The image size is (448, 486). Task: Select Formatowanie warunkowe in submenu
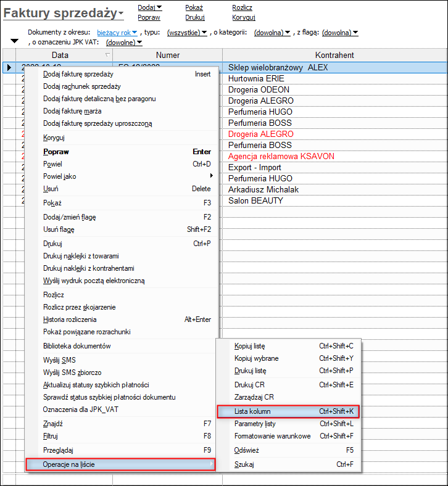pyautogui.click(x=289, y=436)
